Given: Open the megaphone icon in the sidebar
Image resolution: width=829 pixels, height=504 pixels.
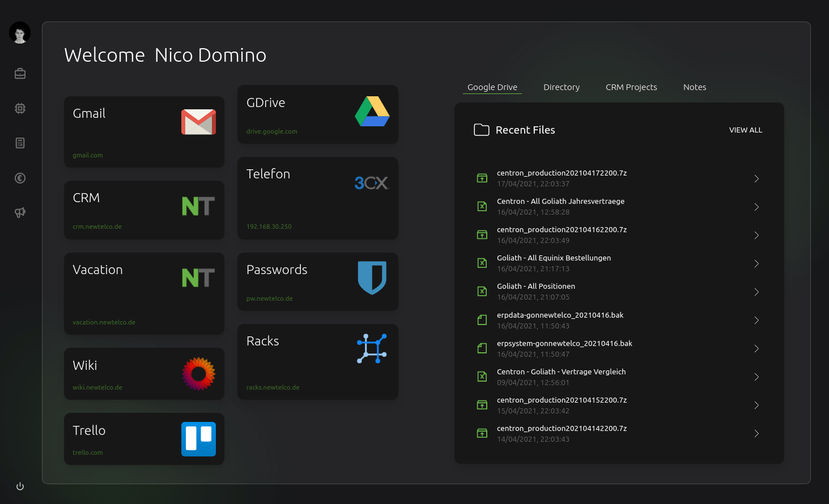Looking at the screenshot, I should [x=20, y=213].
